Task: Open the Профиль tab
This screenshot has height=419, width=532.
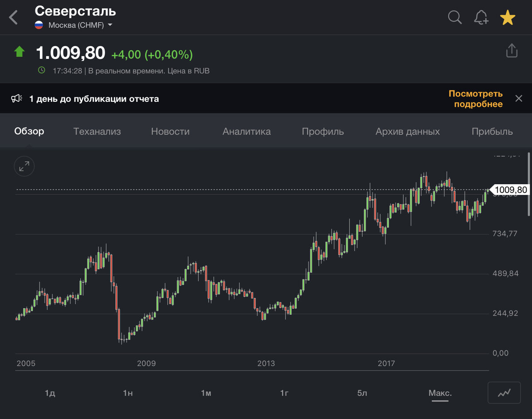Action: click(323, 131)
